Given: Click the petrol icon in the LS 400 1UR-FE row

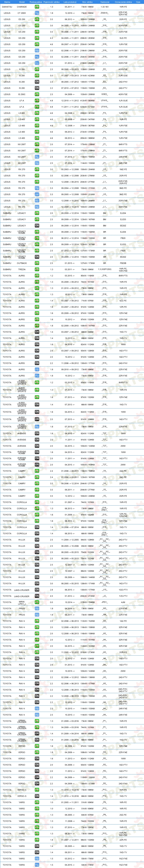Looking at the screenshot, I should pos(37,119).
